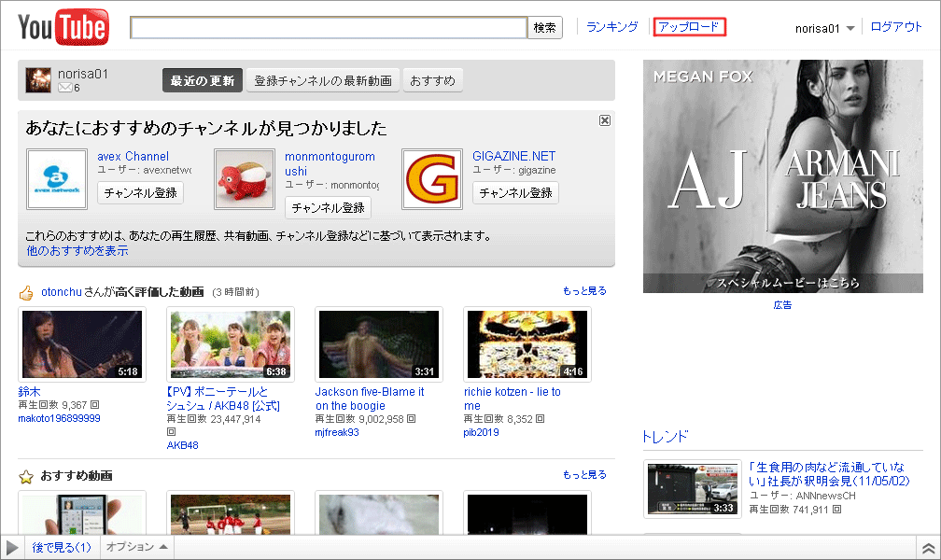Open the avex Channel link
This screenshot has height=560, width=941.
[x=133, y=156]
